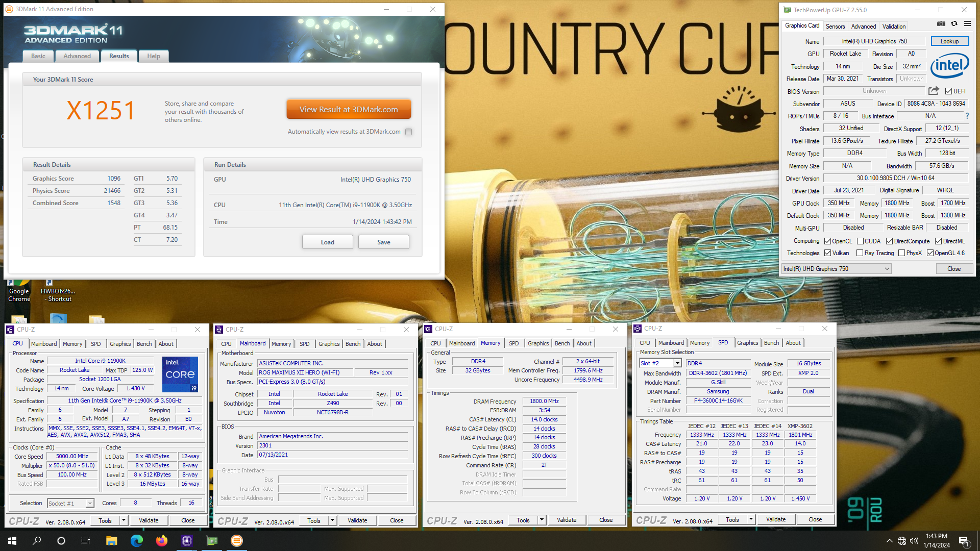This screenshot has height=551, width=980.
Task: Open the GPU selection dropdown in GPU-Z
Action: [x=837, y=269]
